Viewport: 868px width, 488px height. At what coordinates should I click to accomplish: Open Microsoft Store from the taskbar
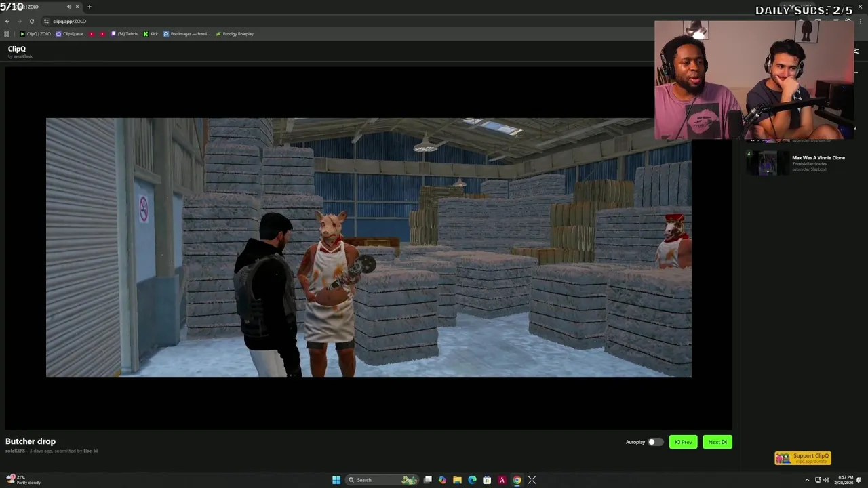coord(487,480)
